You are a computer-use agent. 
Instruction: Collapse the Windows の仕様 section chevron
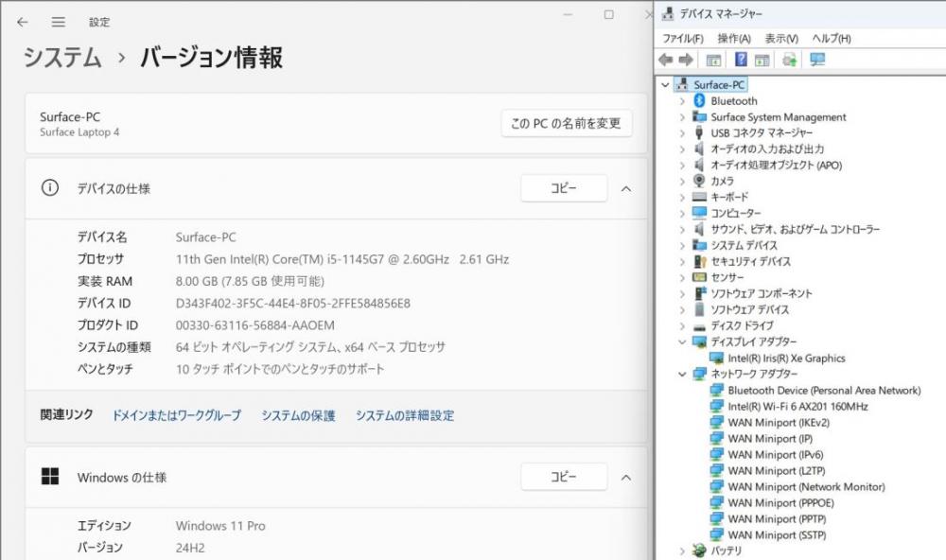(x=626, y=478)
